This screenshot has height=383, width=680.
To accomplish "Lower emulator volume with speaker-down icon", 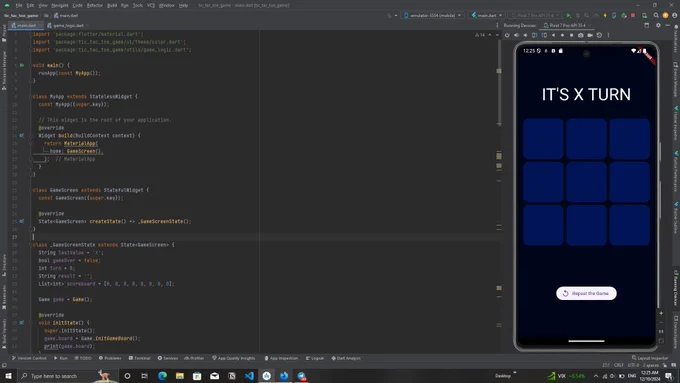I will (x=525, y=35).
